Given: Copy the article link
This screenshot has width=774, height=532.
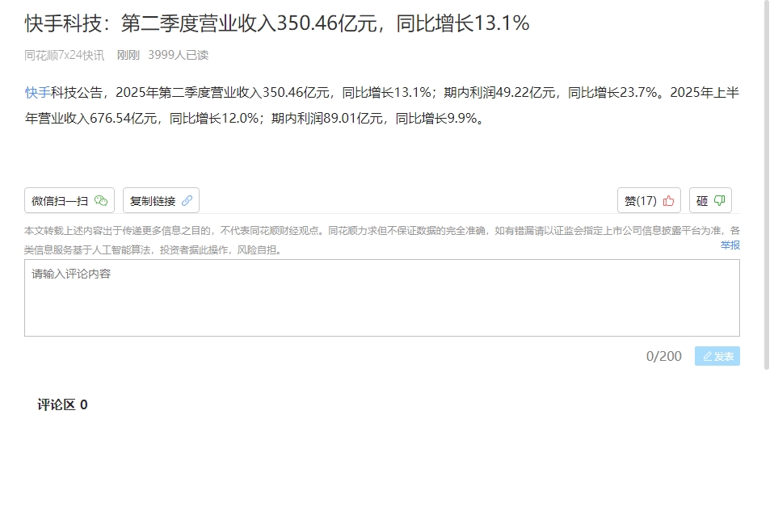Looking at the screenshot, I should click(161, 201).
